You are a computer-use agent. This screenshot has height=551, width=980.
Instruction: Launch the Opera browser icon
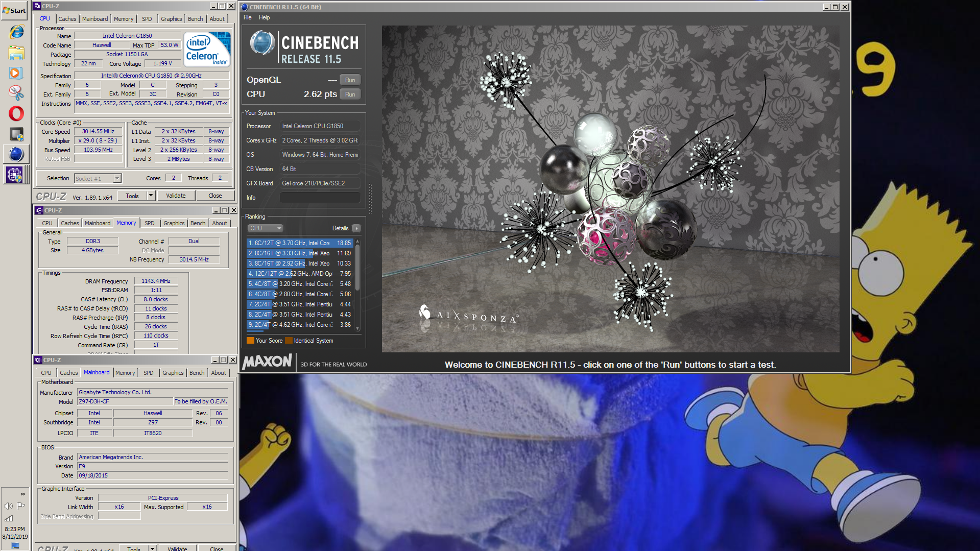pos(16,113)
